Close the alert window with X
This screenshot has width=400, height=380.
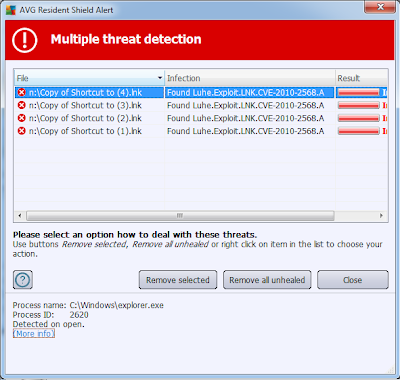pos(380,7)
